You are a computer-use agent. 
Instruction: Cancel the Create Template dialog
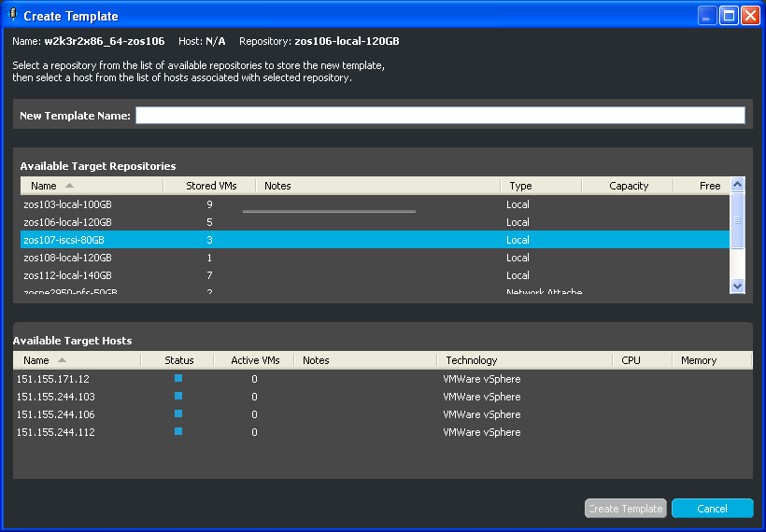712,509
